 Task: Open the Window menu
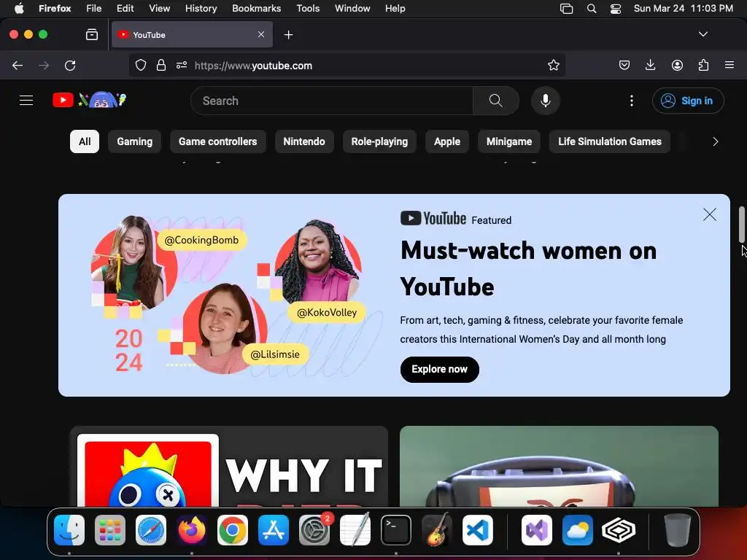pos(352,8)
